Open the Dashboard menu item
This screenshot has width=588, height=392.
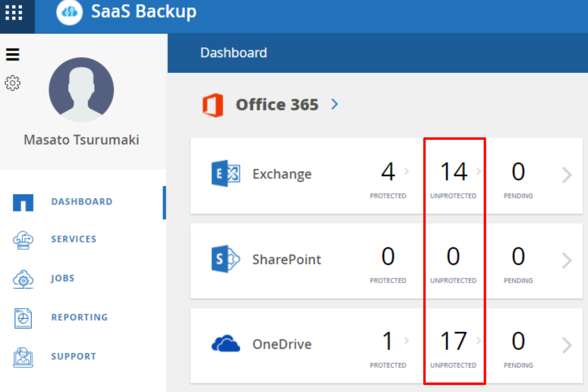coord(82,202)
